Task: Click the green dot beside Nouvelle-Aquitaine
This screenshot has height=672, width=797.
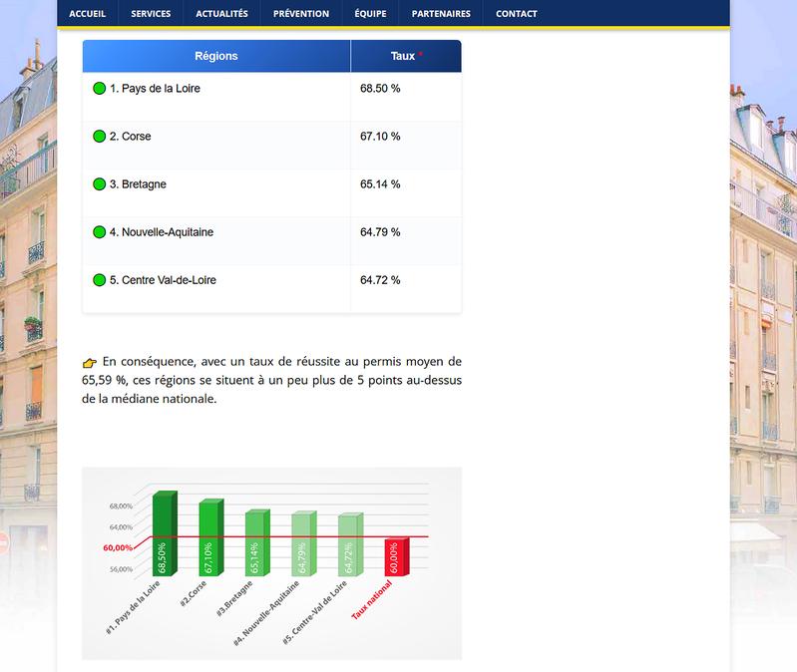Action: pyautogui.click(x=100, y=232)
